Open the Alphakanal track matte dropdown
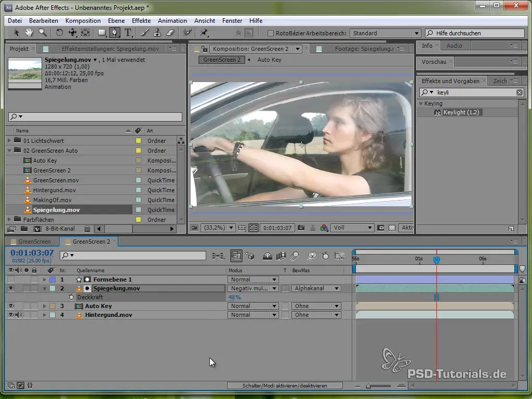 316,288
